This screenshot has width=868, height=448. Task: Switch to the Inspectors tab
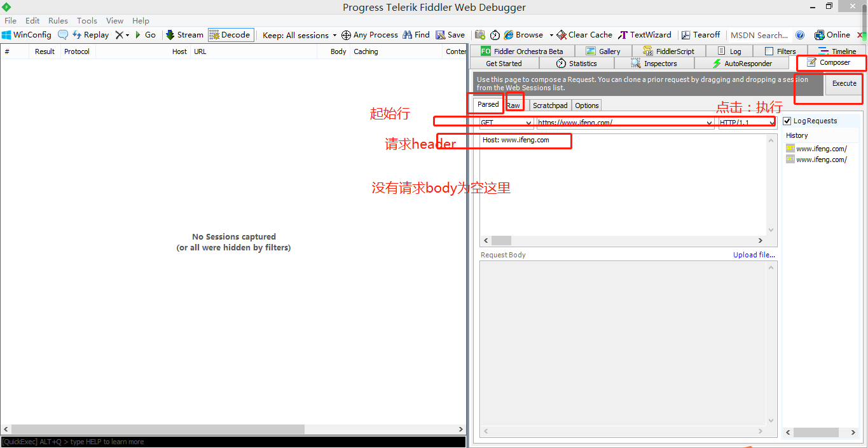point(654,64)
